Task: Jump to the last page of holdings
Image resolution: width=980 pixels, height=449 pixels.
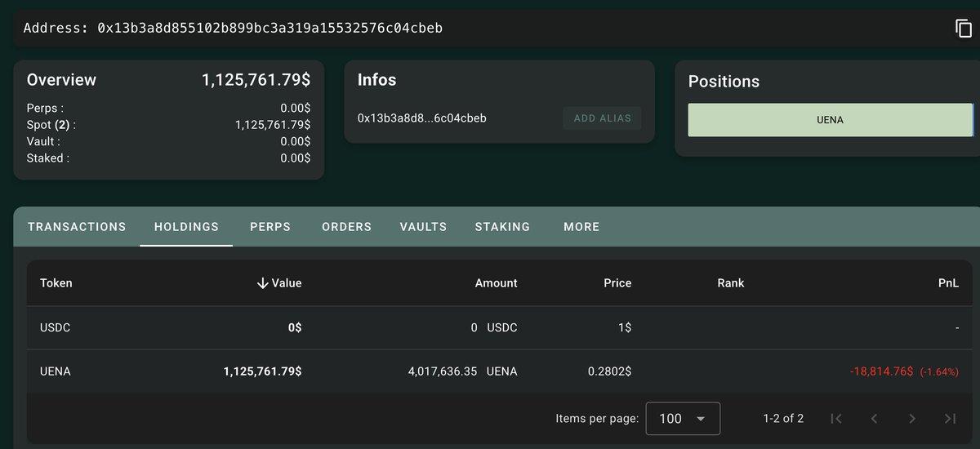Action: point(950,419)
